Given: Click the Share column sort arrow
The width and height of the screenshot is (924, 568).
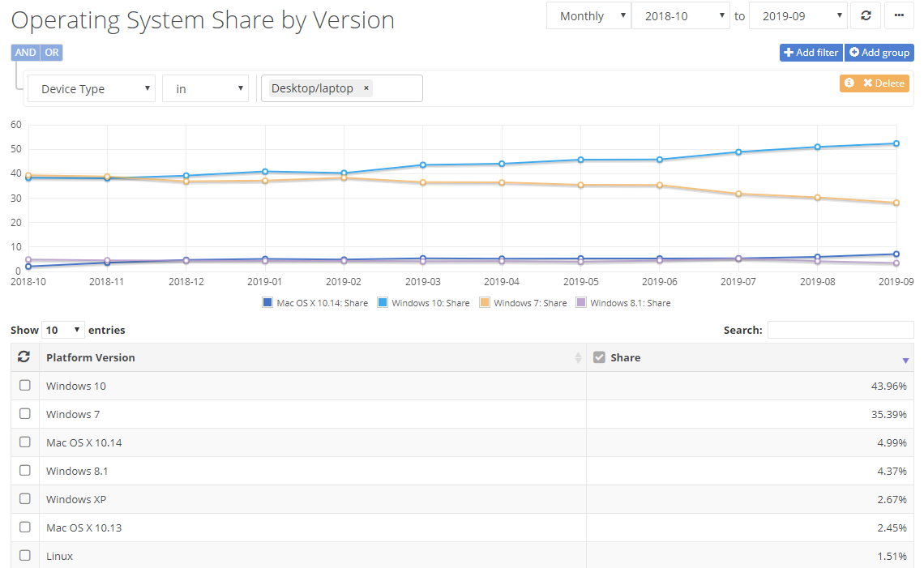Looking at the screenshot, I should coord(905,361).
